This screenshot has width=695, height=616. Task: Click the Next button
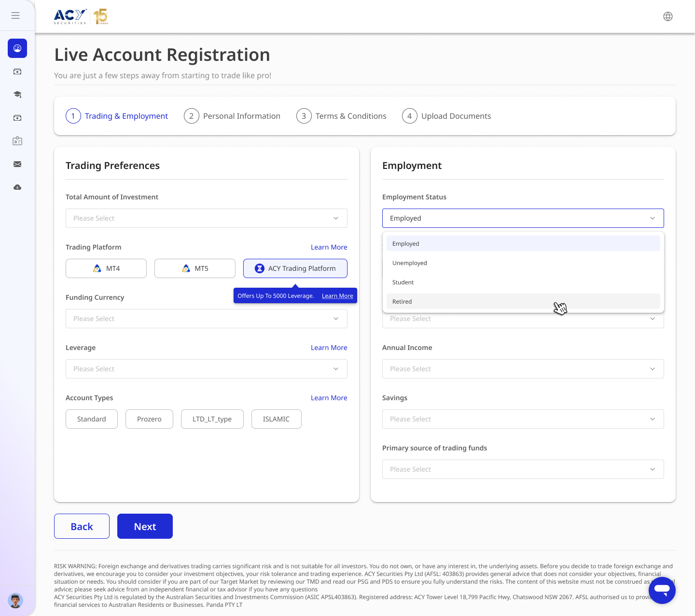point(145,526)
